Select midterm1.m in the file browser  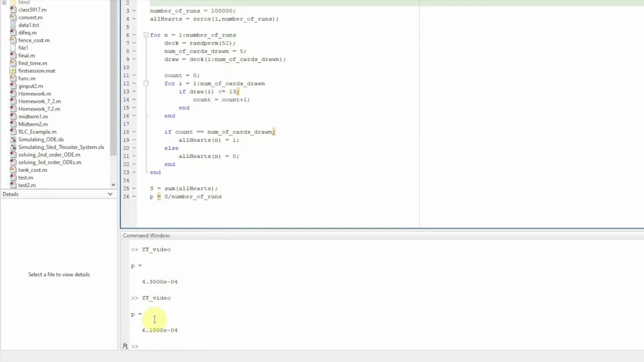33,117
